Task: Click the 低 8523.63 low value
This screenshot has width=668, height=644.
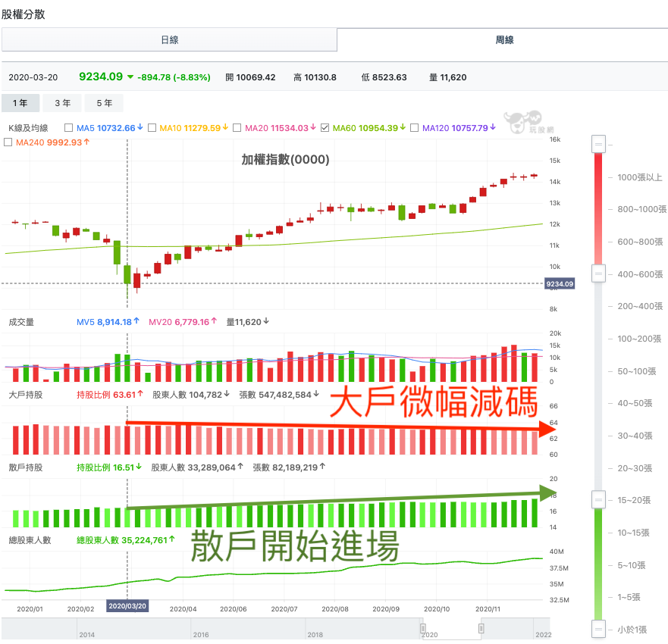Action: coord(384,77)
